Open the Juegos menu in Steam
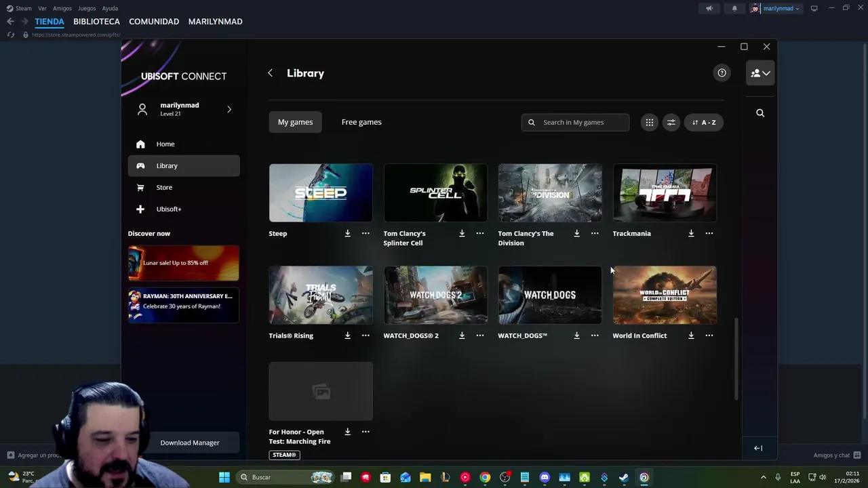The image size is (868, 488). (87, 8)
